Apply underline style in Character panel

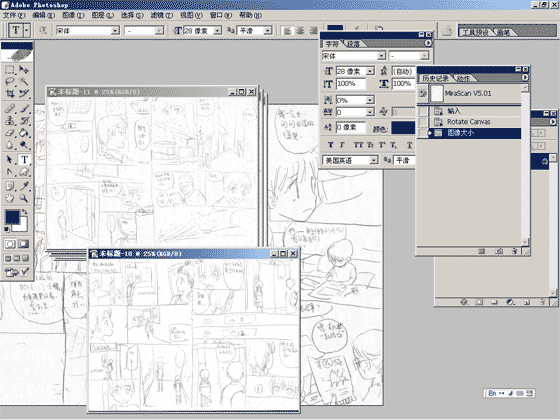pyautogui.click(x=409, y=145)
